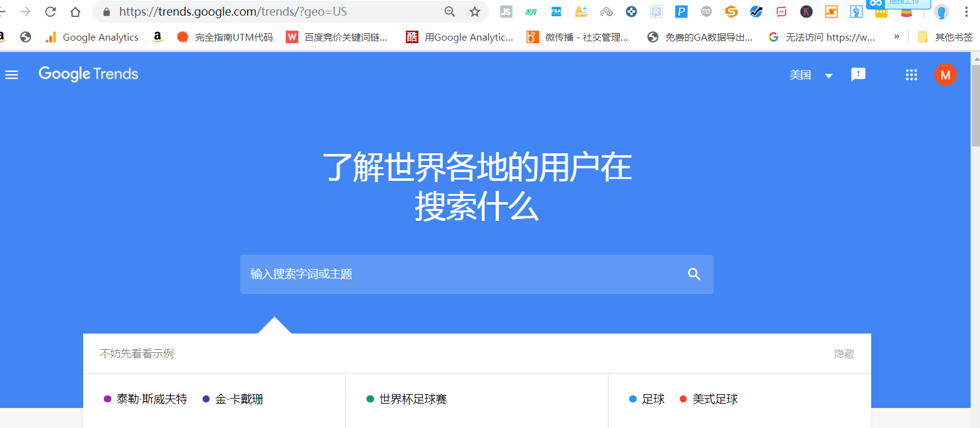Screen dimensions: 980x428
Task: Click the JS extension icon
Action: [x=507, y=11]
